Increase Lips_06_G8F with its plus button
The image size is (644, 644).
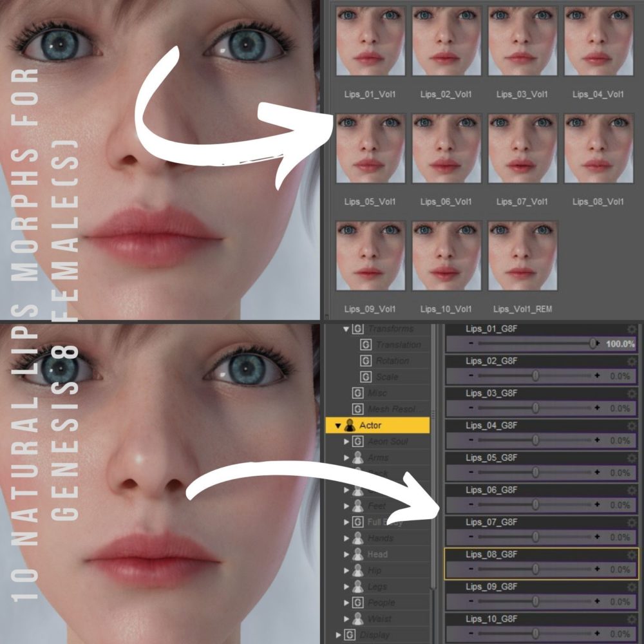597,504
